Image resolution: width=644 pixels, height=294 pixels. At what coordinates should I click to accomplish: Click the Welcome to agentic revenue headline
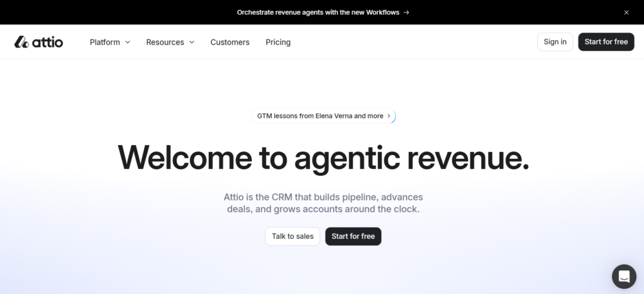click(323, 158)
